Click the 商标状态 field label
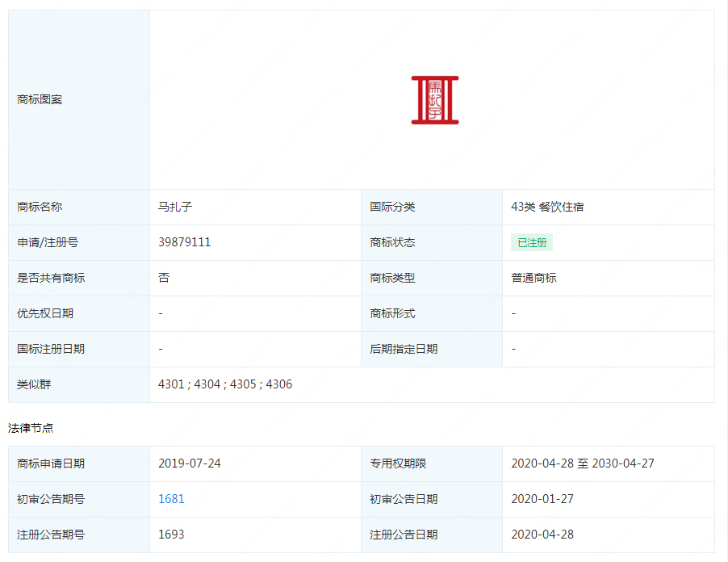 tap(392, 242)
